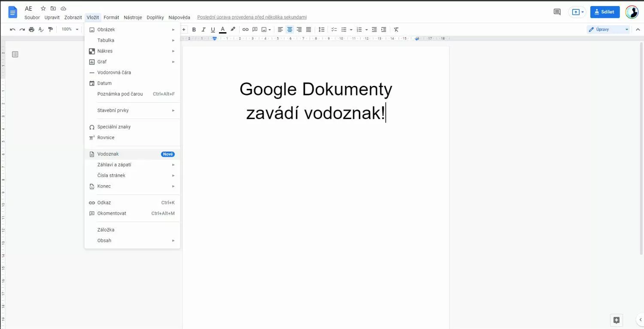
Task: Choose Vodorovná čára menu entry
Action: click(132, 73)
